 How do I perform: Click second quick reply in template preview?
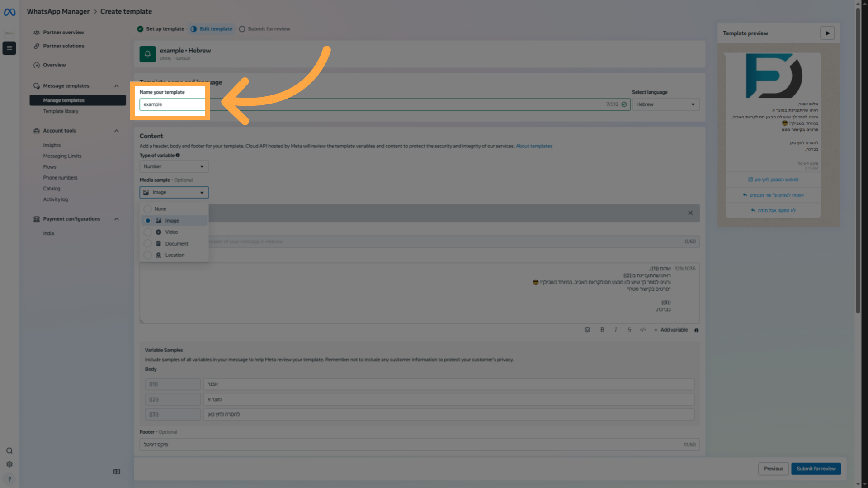click(773, 195)
